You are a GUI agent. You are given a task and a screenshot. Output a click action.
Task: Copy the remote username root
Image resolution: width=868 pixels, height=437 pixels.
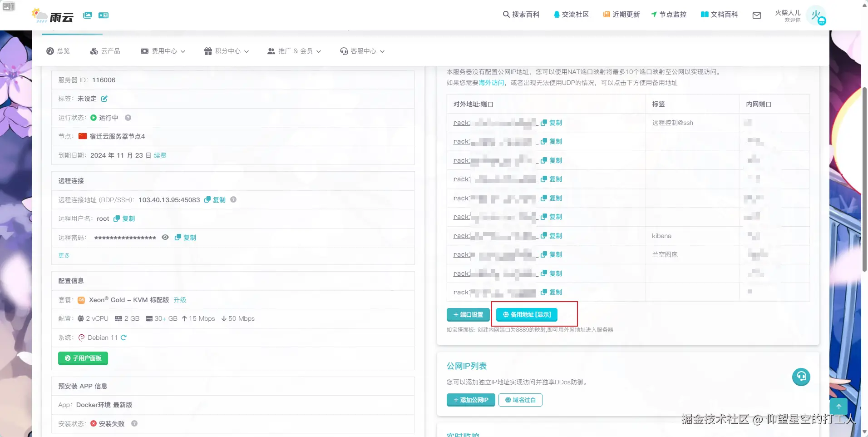(124, 218)
